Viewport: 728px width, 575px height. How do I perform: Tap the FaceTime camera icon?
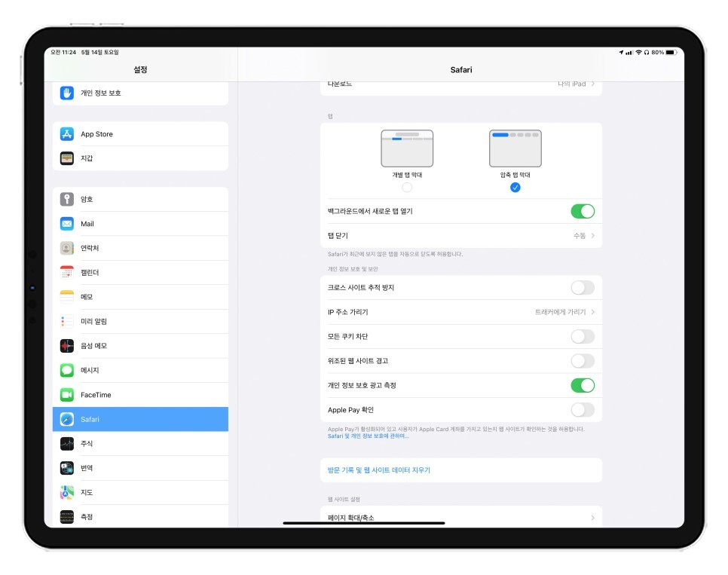(x=67, y=395)
